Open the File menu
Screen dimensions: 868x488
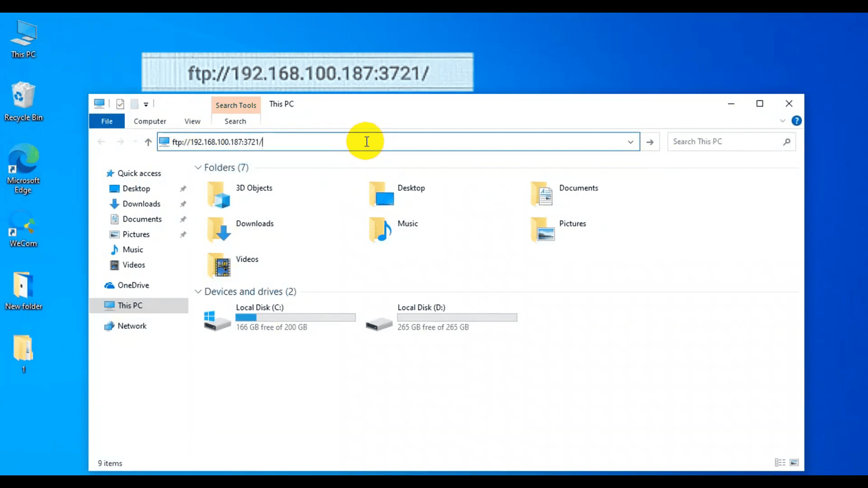[107, 121]
